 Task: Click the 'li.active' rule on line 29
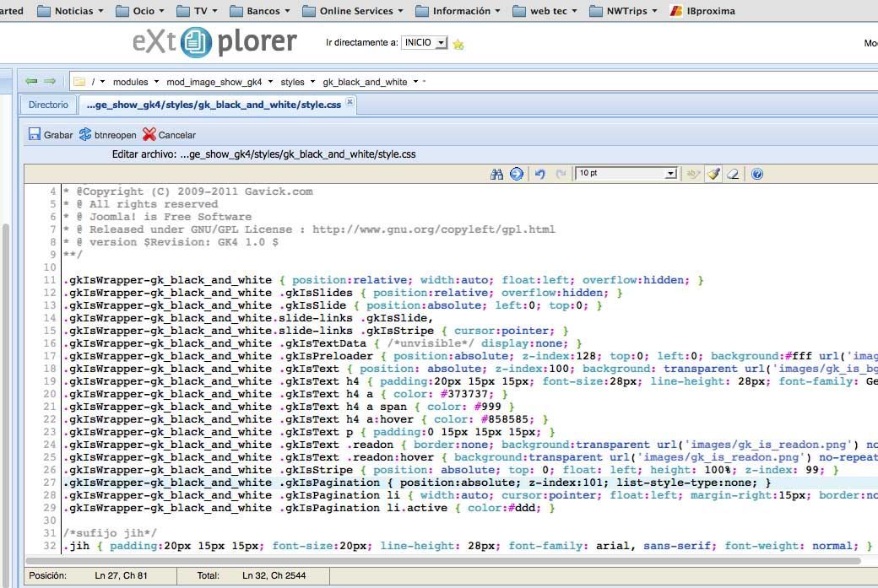pos(309,508)
